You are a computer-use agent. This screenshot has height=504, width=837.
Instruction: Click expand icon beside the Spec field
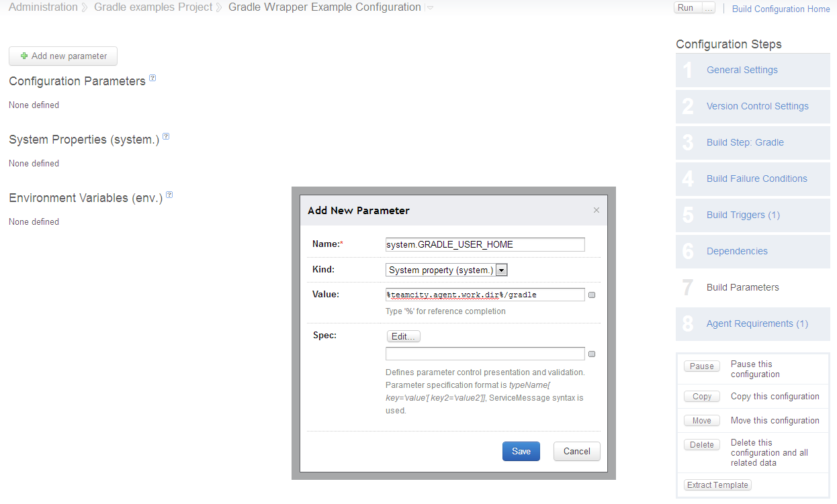(x=592, y=354)
